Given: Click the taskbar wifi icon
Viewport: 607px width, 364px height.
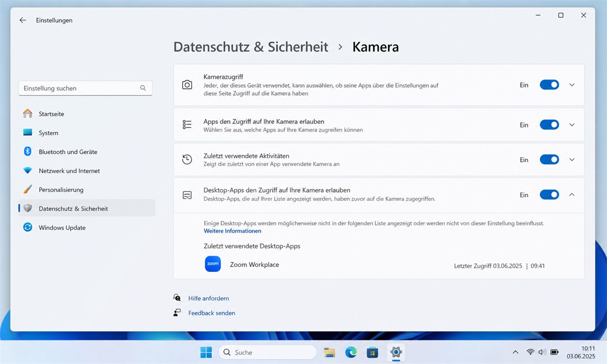Looking at the screenshot, I should click(x=530, y=352).
